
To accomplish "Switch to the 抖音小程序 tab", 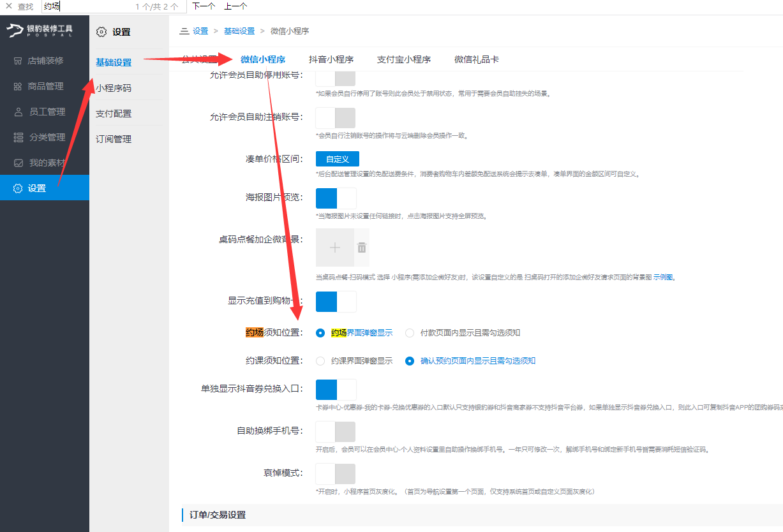I will (332, 59).
